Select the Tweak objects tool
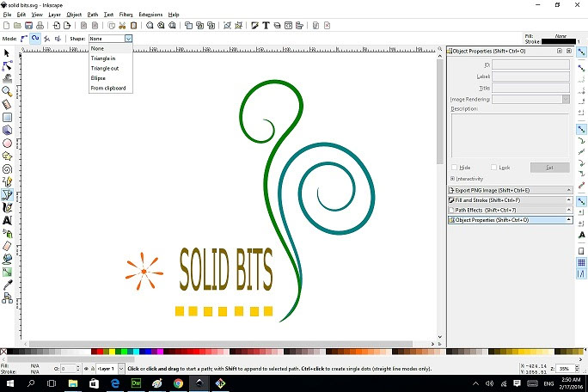 pyautogui.click(x=7, y=78)
